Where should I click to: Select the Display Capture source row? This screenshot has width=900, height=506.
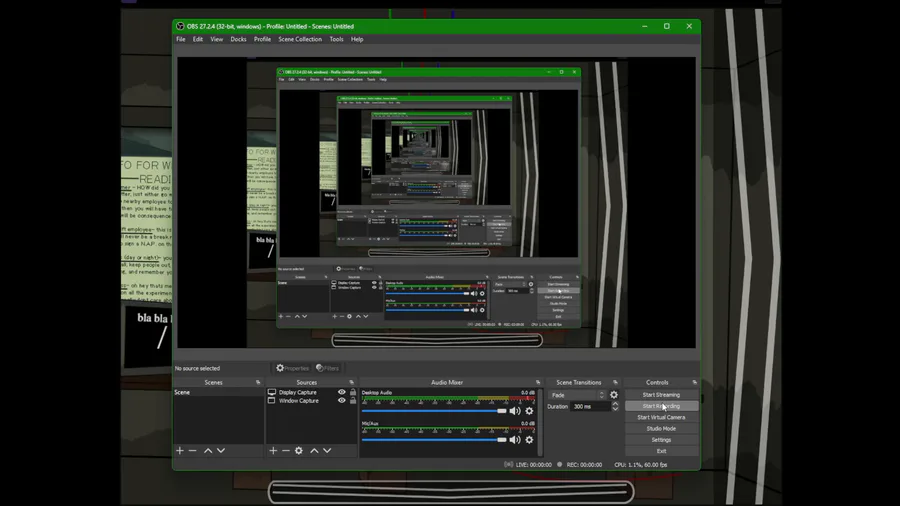[312, 392]
